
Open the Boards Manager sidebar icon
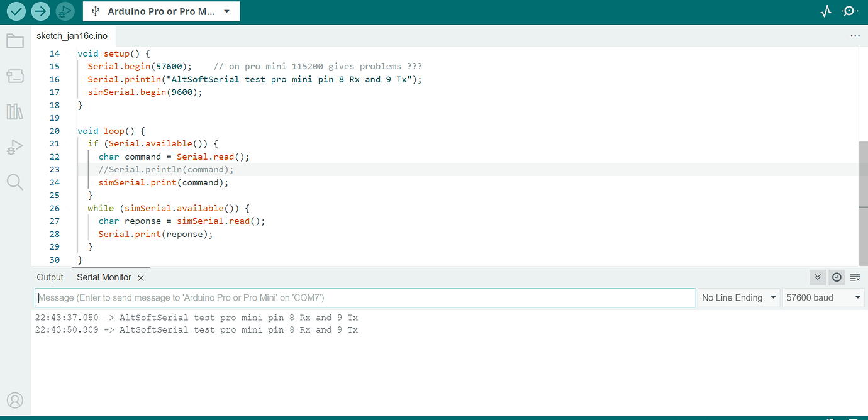pyautogui.click(x=15, y=76)
